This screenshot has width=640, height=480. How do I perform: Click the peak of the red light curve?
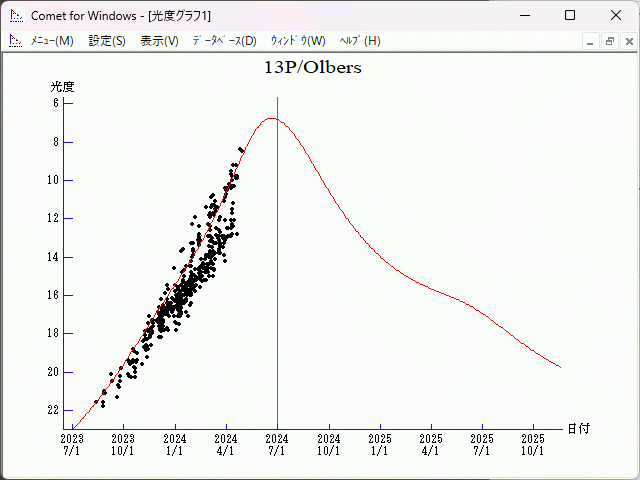point(271,118)
